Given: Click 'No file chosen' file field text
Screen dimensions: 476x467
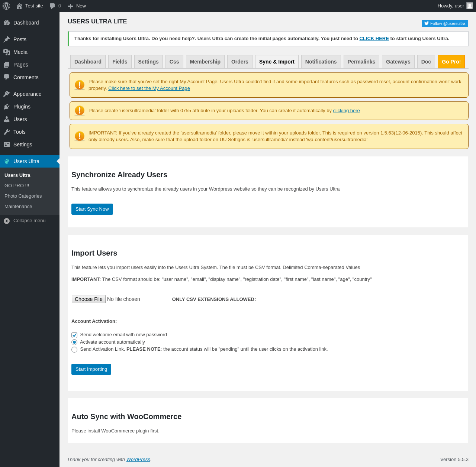Looking at the screenshot, I should [123, 299].
